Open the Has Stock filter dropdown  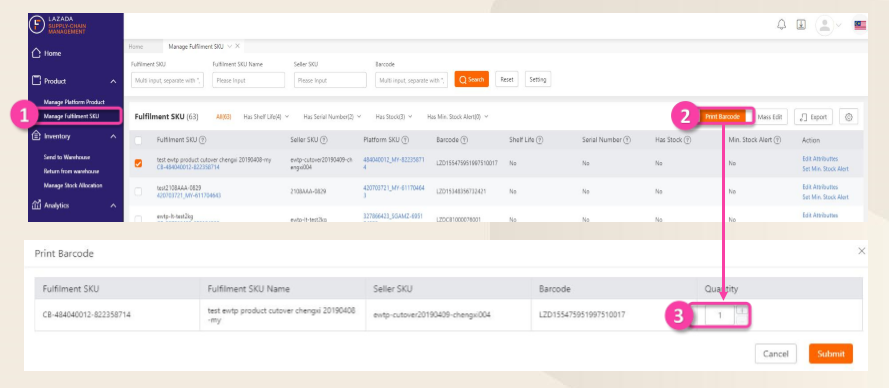[x=394, y=116]
